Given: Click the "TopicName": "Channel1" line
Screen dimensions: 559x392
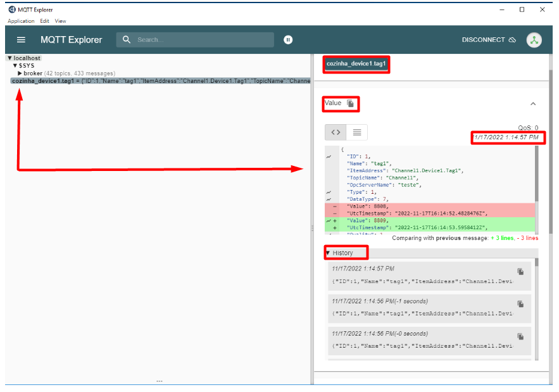Looking at the screenshot, I should [x=383, y=178].
